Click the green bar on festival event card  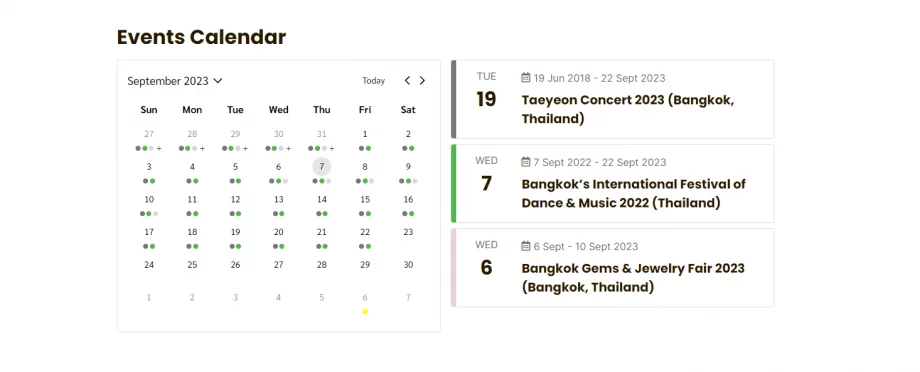click(x=454, y=183)
